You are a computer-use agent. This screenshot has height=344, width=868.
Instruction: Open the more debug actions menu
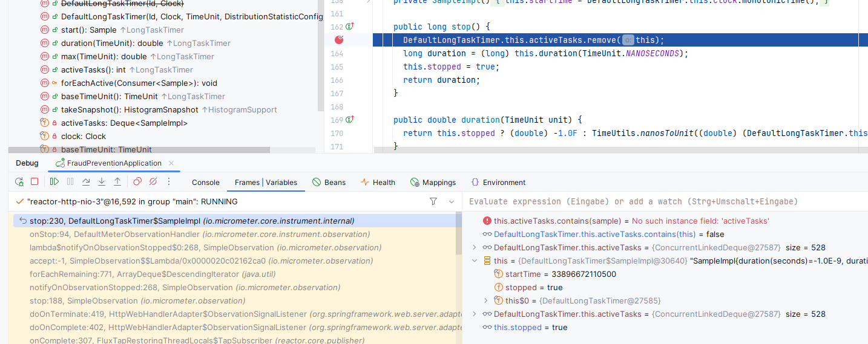pos(169,182)
